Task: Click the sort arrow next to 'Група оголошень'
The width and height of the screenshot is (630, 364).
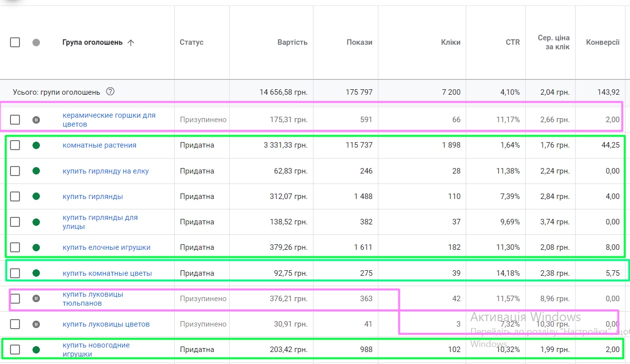Action: (131, 42)
